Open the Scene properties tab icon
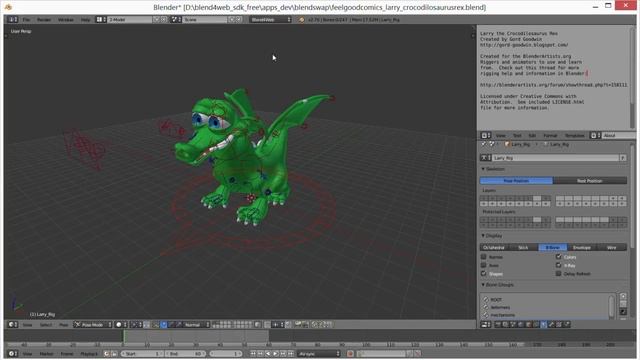Image resolution: width=640 pixels, height=360 pixels. pyautogui.click(x=513, y=324)
